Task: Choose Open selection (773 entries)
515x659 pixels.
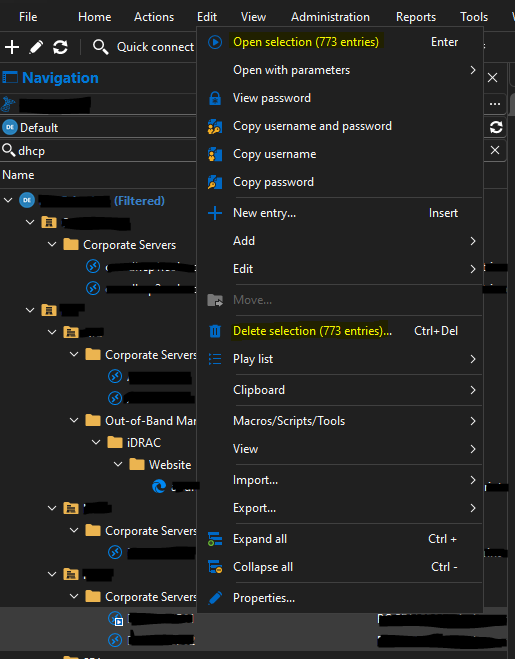Action: 340,42
